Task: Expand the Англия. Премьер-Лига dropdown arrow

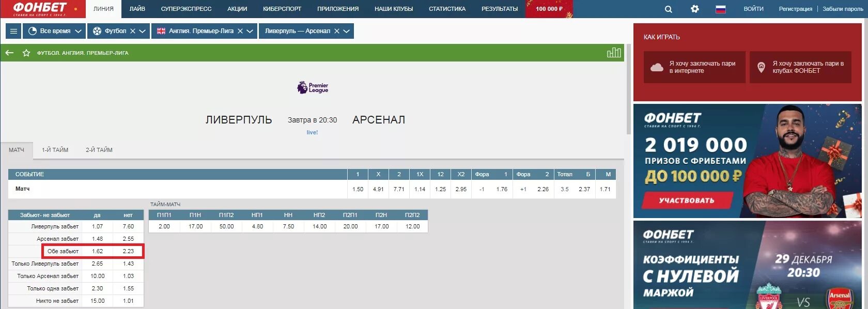Action: coord(250,31)
